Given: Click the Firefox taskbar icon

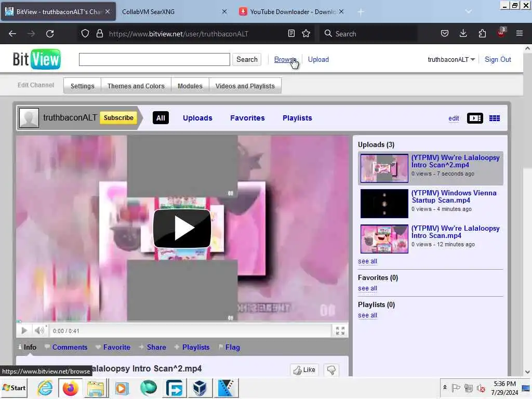Looking at the screenshot, I should click(70, 388).
